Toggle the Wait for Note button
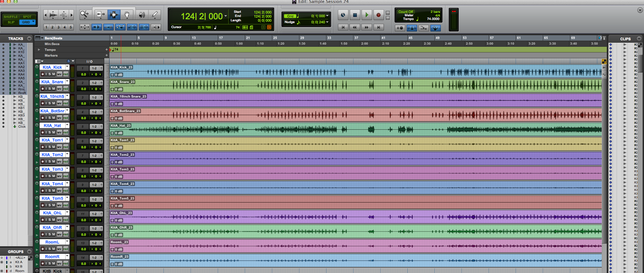Screen dimensions: 644x273 pos(400,28)
